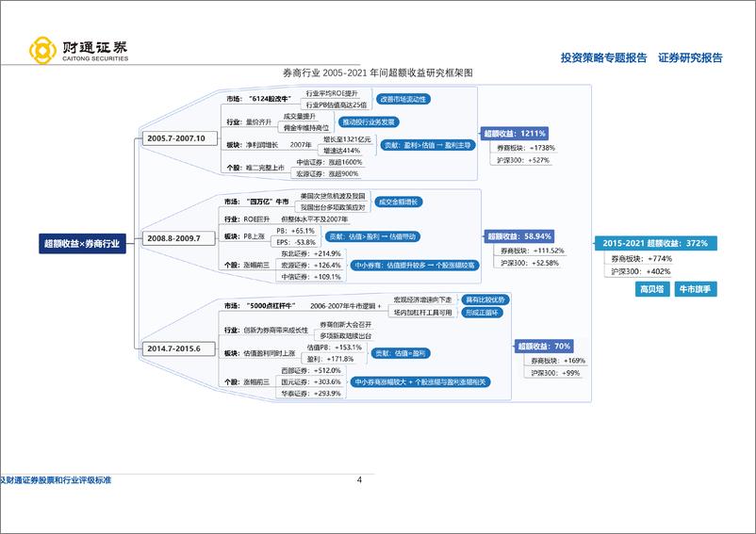Click '美国次贷危机波及我国' text
This screenshot has width=756, height=534.
tap(333, 196)
